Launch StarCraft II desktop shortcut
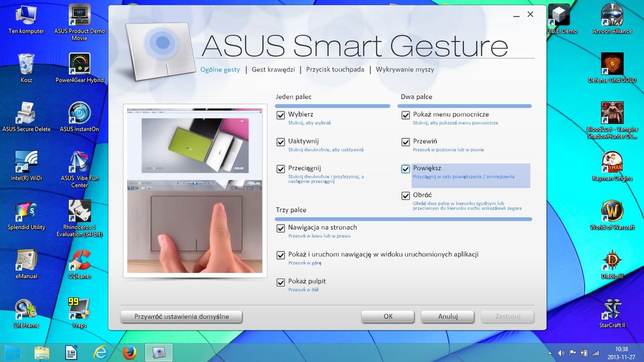The width and height of the screenshot is (644, 362). [x=612, y=313]
